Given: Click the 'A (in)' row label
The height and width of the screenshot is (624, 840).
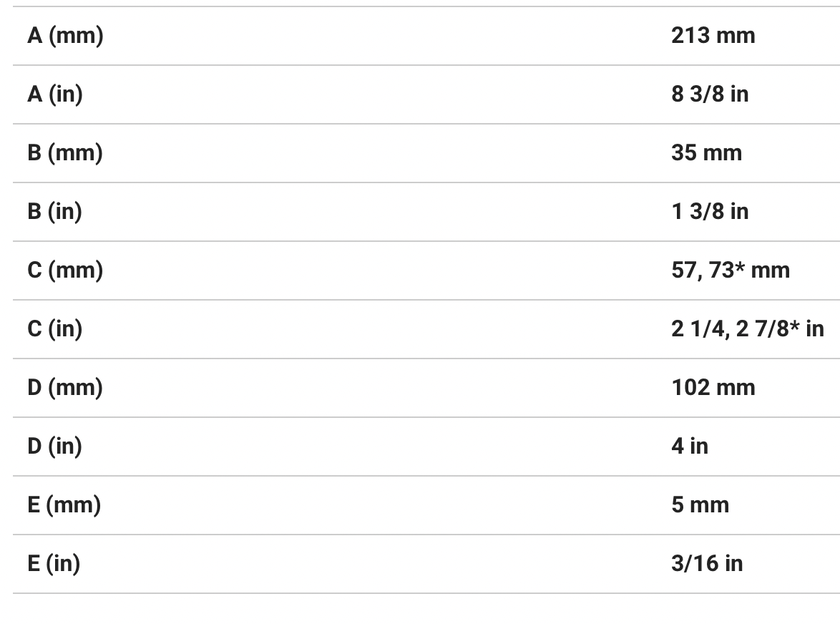Looking at the screenshot, I should tap(55, 94).
